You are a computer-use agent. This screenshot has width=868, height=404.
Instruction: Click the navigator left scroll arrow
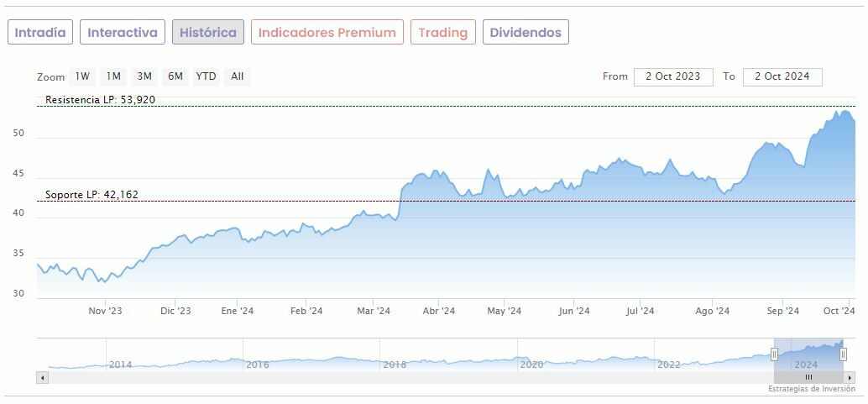point(42,378)
